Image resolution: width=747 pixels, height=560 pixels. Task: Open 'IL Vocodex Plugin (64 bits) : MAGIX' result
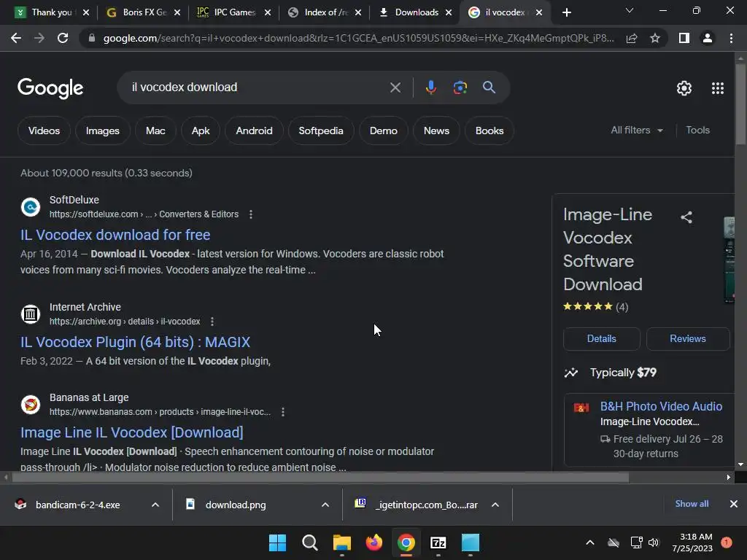[135, 342]
